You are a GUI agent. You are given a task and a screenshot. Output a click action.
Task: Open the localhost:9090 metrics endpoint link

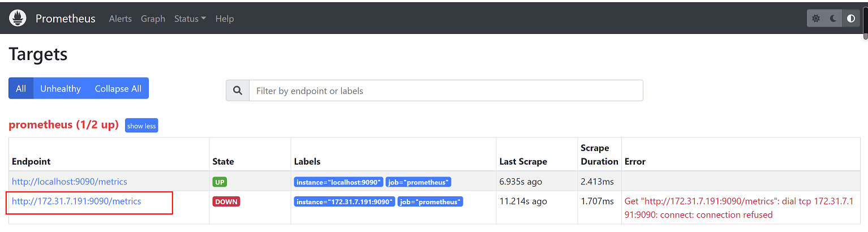coord(70,182)
